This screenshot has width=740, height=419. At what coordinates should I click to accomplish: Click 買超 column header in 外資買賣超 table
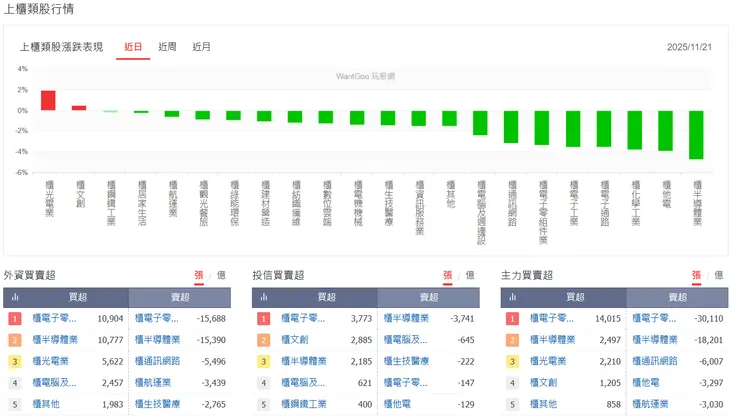coord(78,297)
